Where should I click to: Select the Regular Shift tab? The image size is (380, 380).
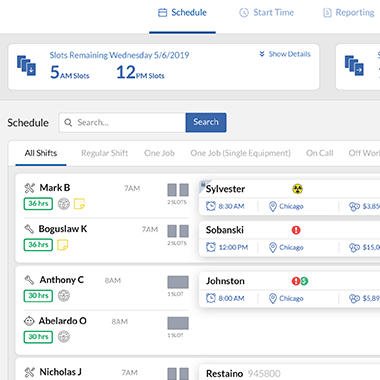coord(104,153)
